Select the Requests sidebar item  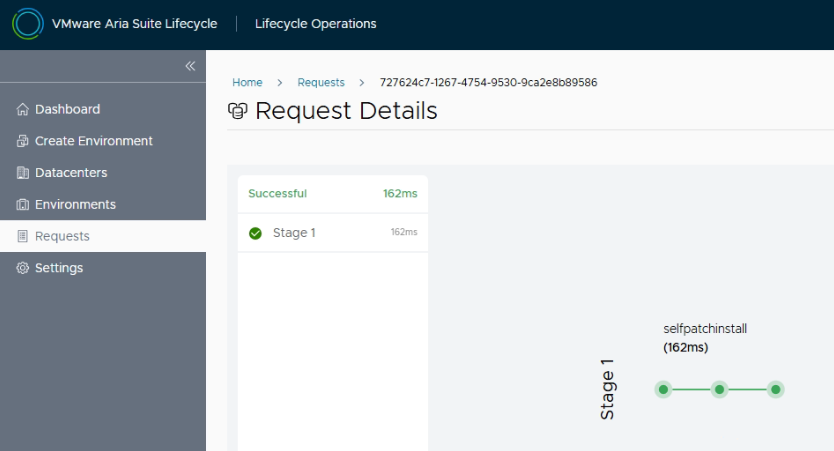[62, 237]
